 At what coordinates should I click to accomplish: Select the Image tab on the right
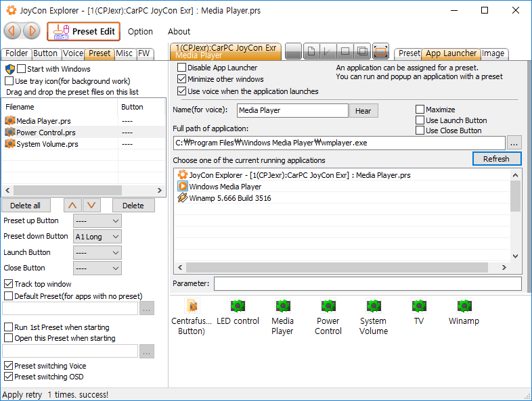(493, 53)
